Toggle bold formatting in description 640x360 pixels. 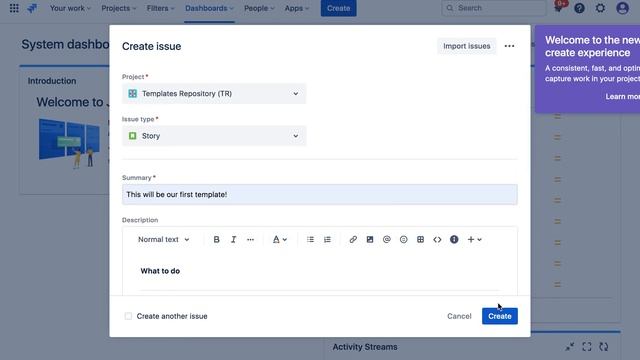point(216,240)
